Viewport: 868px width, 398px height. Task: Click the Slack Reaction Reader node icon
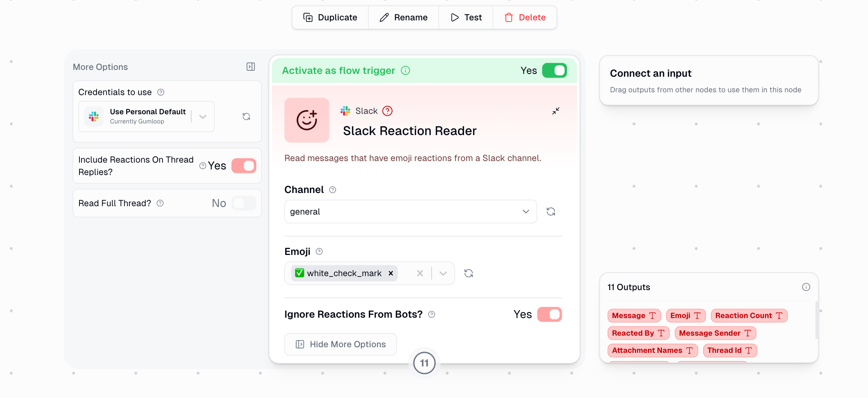coord(307,120)
